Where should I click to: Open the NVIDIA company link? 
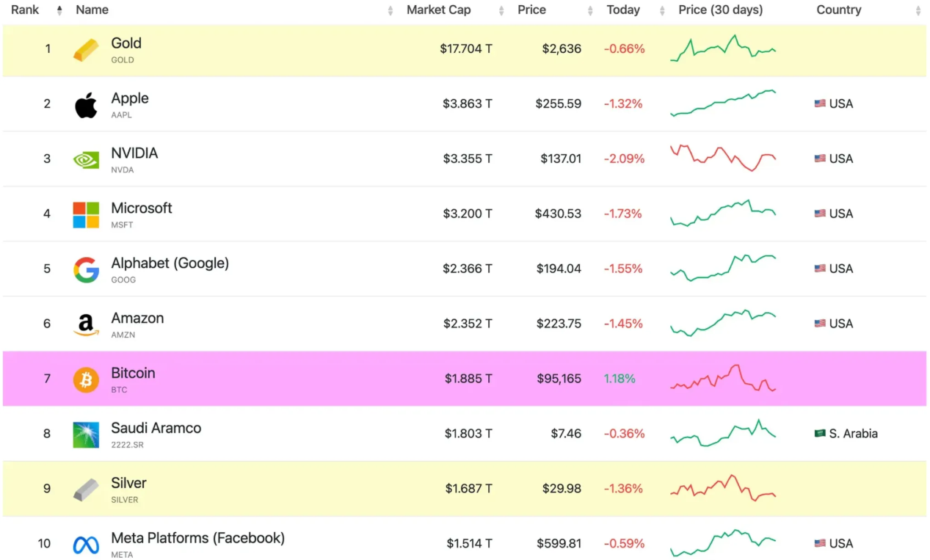pos(134,153)
